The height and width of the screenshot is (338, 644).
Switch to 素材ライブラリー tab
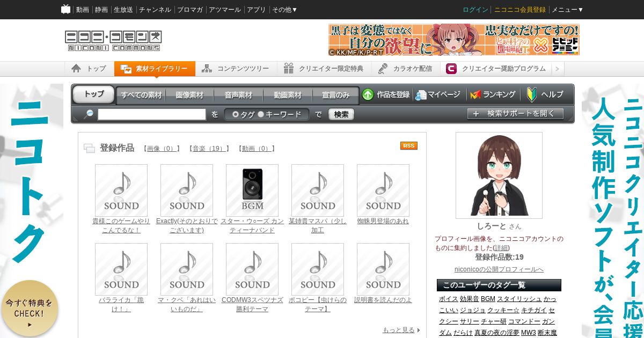[155, 69]
